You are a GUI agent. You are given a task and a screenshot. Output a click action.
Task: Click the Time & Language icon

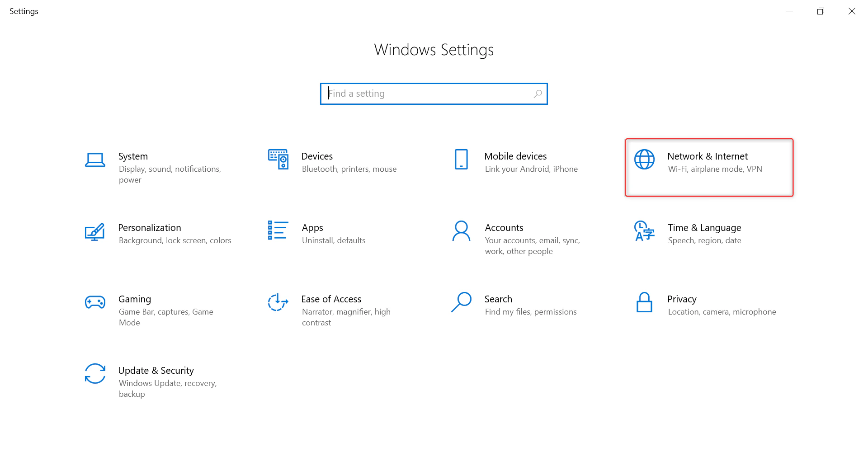coord(644,231)
